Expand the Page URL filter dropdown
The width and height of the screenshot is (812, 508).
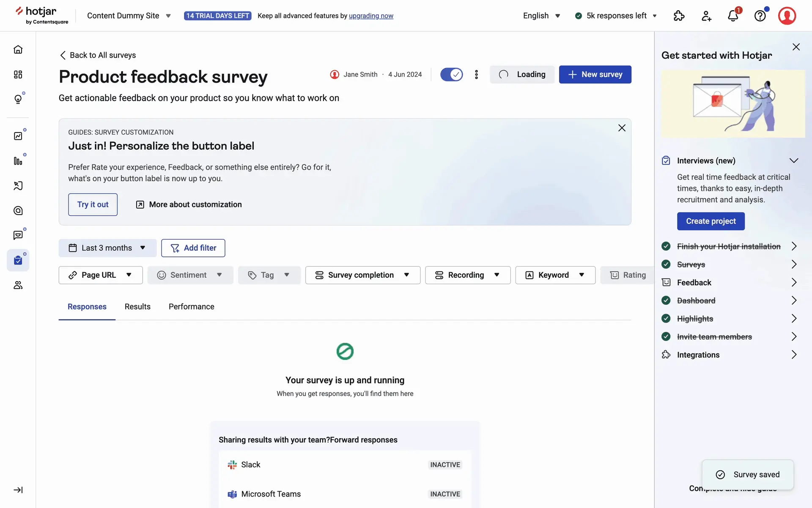(101, 275)
